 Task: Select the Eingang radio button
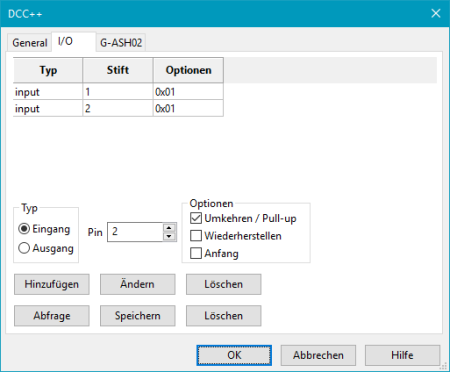pyautogui.click(x=24, y=229)
